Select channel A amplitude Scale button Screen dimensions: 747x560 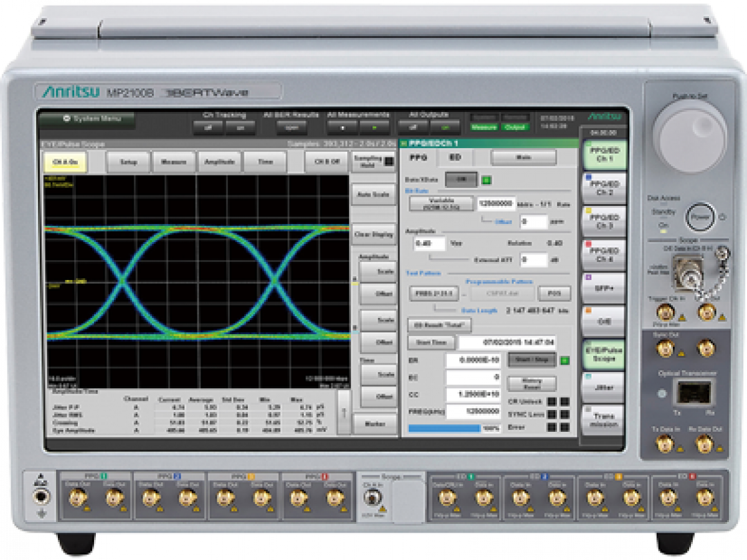pos(378,272)
